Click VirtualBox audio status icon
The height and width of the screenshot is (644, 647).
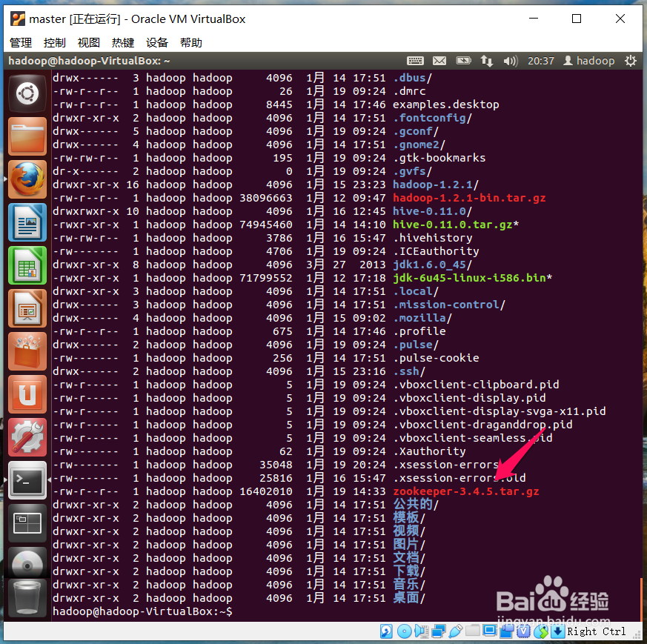point(422,631)
